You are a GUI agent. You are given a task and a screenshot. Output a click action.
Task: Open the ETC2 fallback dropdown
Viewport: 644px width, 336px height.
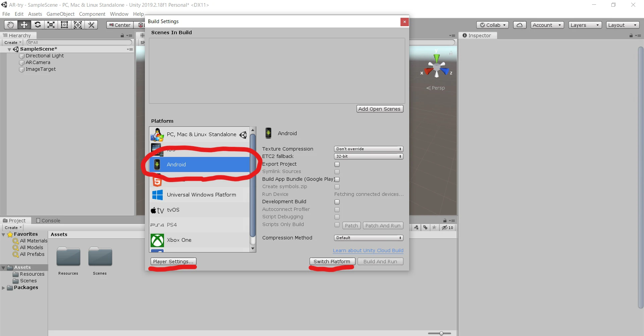pyautogui.click(x=369, y=156)
